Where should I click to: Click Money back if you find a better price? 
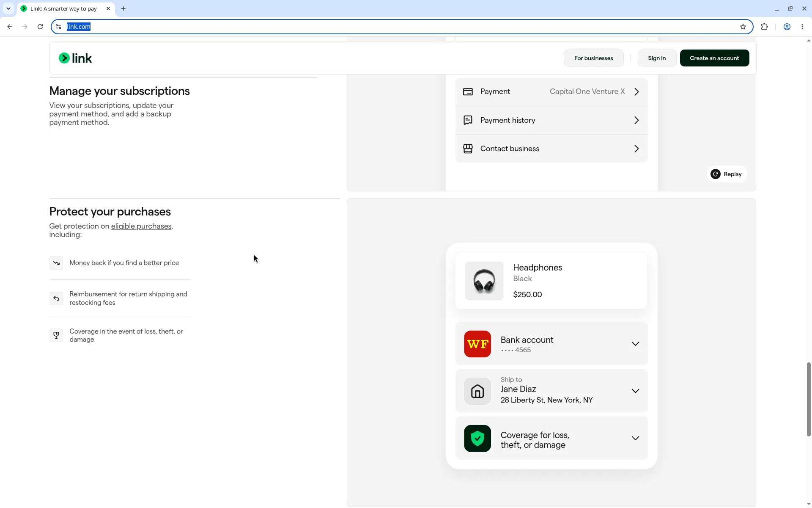[x=124, y=263]
